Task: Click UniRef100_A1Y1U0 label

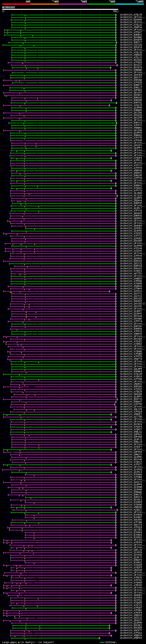Action: click(x=131, y=196)
